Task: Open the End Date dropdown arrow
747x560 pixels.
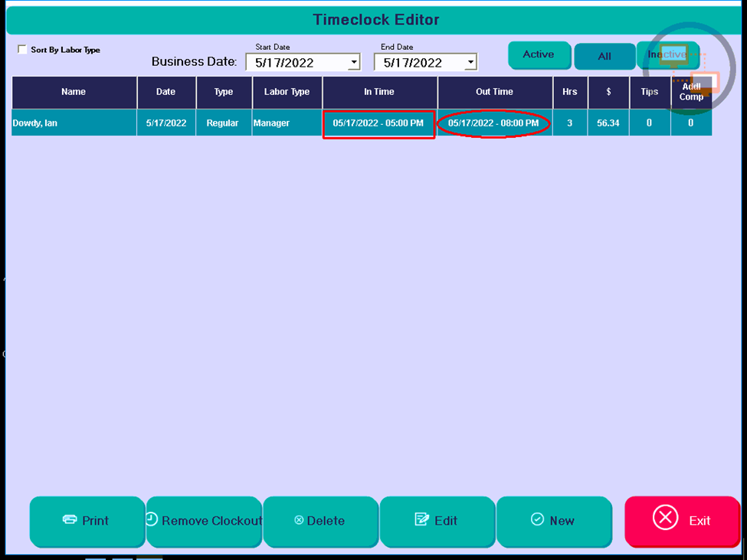Action: (470, 62)
